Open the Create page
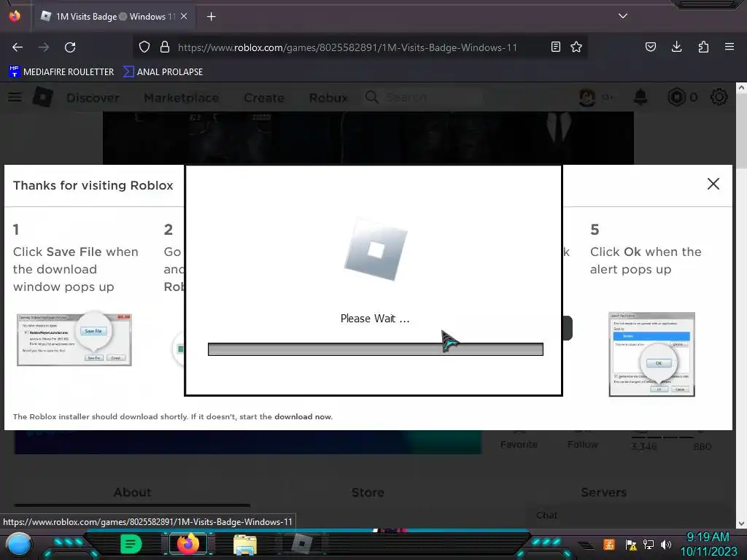747x560 pixels. coord(264,98)
